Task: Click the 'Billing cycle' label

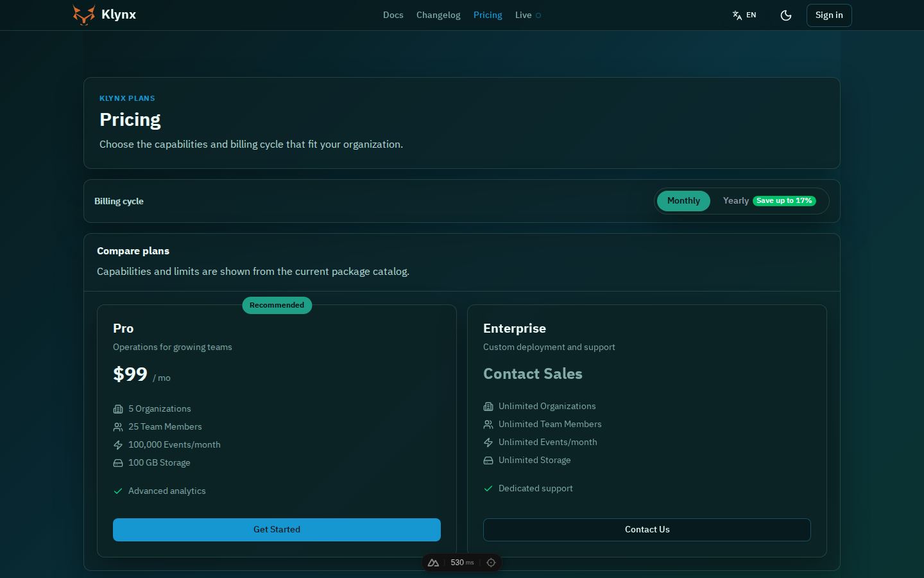Action: point(119,201)
